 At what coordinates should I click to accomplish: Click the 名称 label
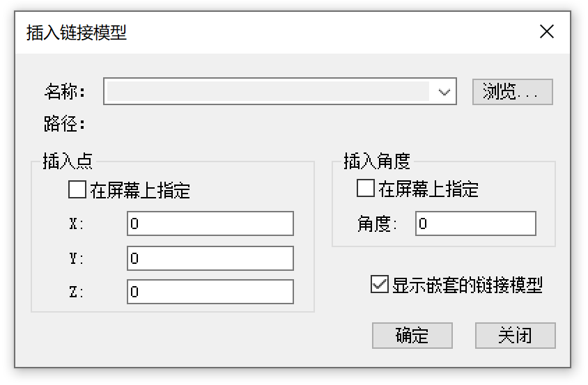click(65, 91)
